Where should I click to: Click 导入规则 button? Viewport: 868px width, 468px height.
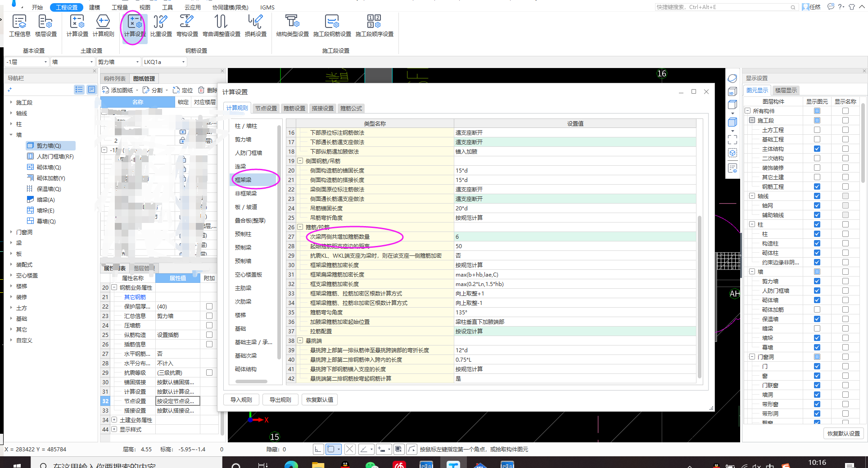(241, 400)
